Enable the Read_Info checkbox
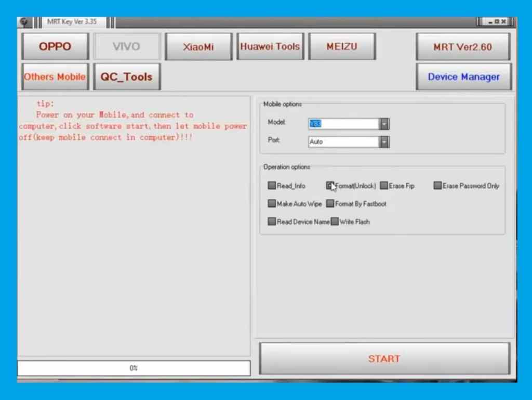Screen dimensions: 532x400 point(272,185)
